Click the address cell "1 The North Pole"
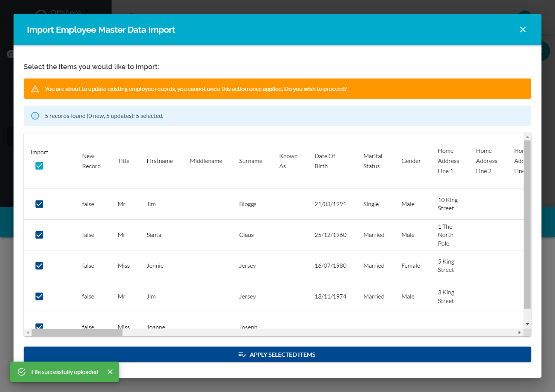Screen dimensions: 555x392 coord(446,235)
